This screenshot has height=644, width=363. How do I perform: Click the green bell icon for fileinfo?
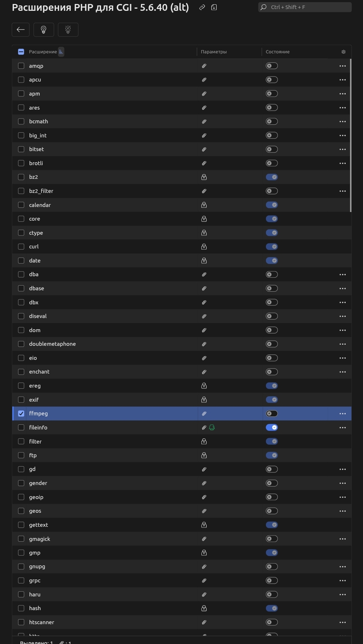(212, 428)
